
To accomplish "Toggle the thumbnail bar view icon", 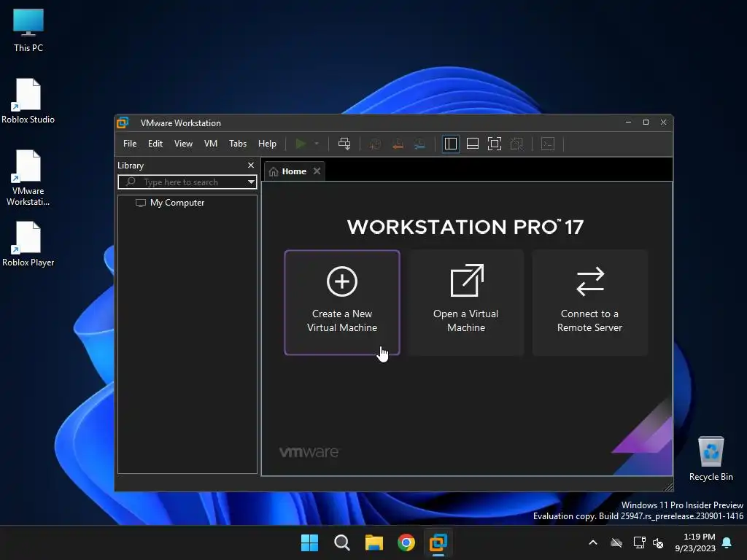I will (473, 144).
